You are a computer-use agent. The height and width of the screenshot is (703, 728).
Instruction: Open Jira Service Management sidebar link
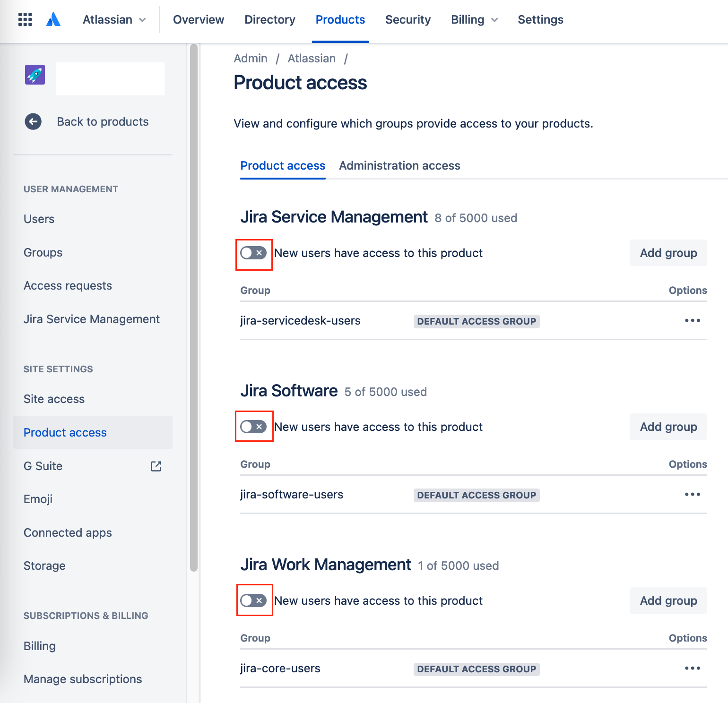click(92, 319)
